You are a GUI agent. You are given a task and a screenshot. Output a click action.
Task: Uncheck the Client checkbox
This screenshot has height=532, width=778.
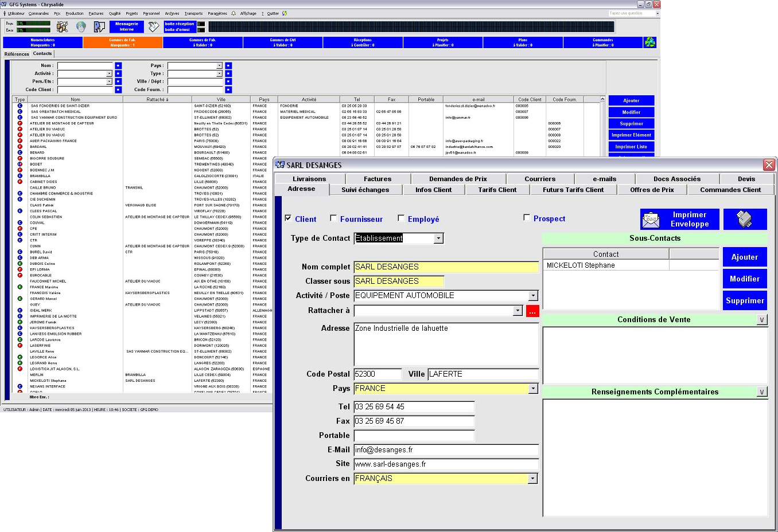(x=288, y=218)
